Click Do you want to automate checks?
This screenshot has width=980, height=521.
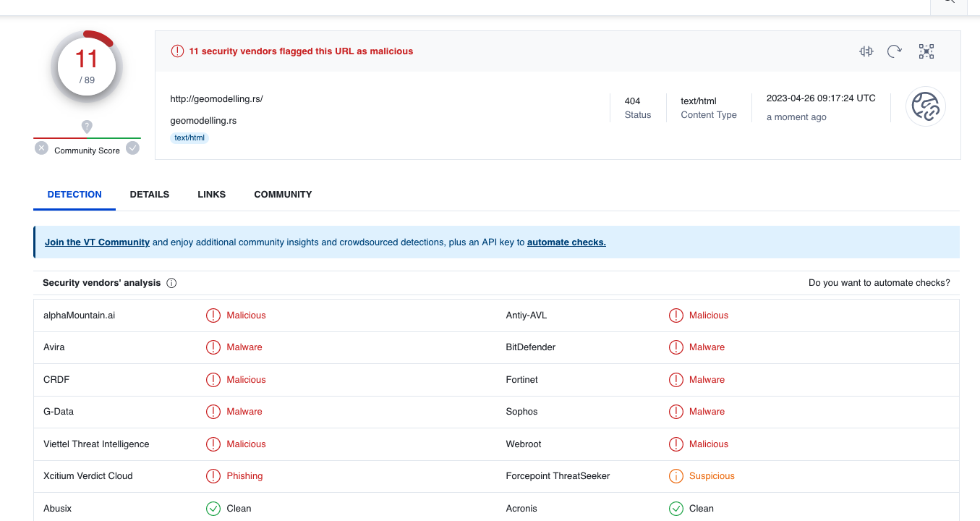click(879, 283)
